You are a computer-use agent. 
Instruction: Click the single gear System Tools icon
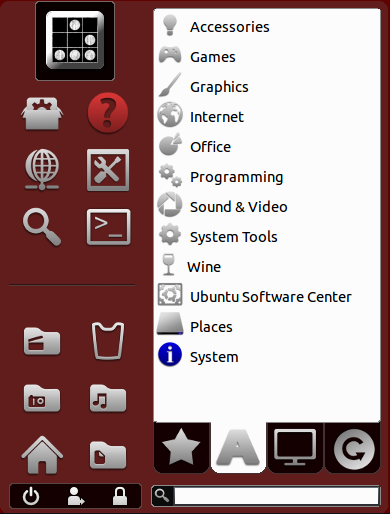[x=170, y=234]
